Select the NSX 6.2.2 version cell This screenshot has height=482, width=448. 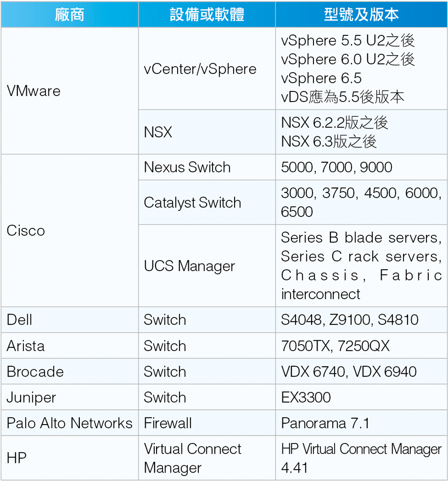(x=361, y=132)
